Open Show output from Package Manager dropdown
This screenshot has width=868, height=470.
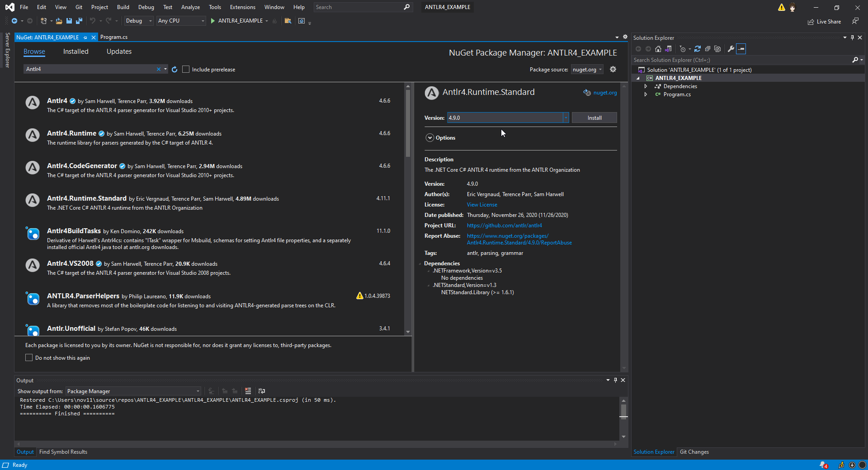133,391
